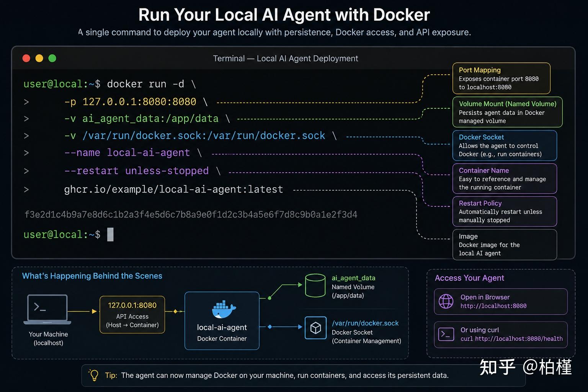Click the yellow minimize dot in terminal title bar
Viewport: 588px width, 392px height.
[x=39, y=58]
